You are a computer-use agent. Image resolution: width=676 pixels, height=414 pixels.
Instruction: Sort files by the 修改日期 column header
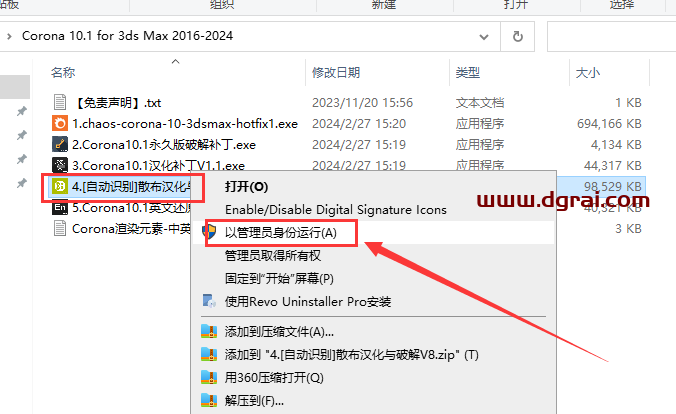coord(336,72)
